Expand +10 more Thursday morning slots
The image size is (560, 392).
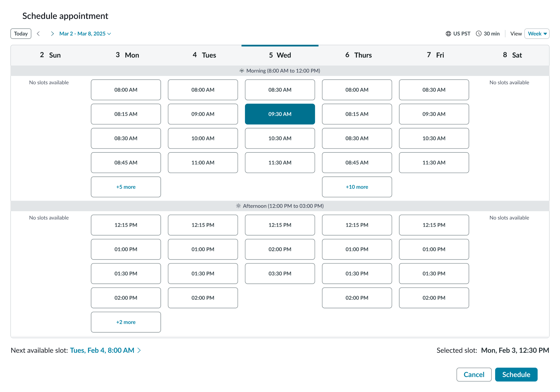point(357,187)
